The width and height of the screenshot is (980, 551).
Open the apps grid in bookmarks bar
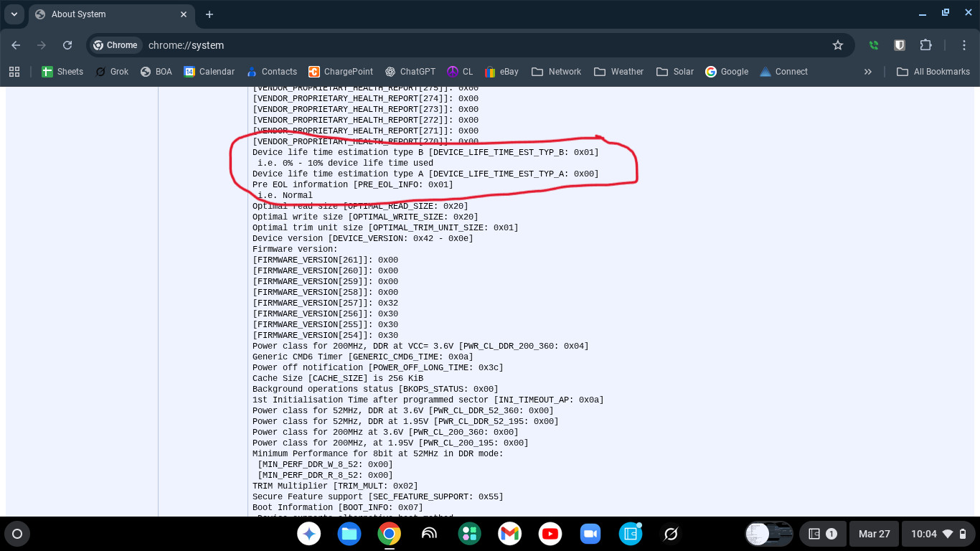coord(14,72)
